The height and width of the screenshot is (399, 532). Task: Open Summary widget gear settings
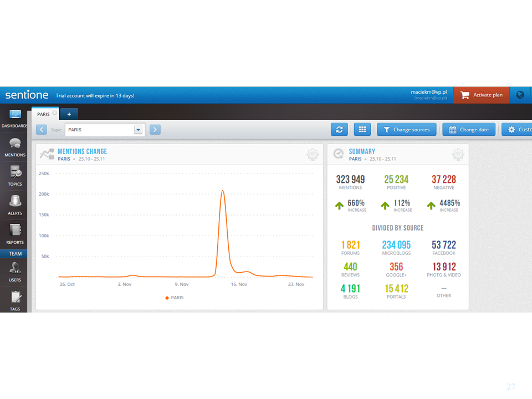pos(458,155)
